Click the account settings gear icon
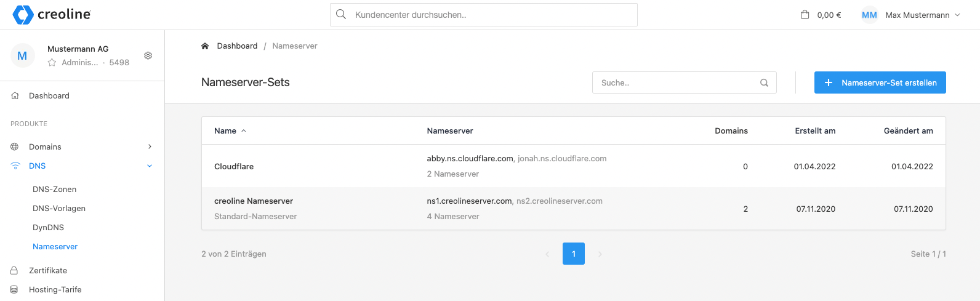980x301 pixels. (148, 55)
